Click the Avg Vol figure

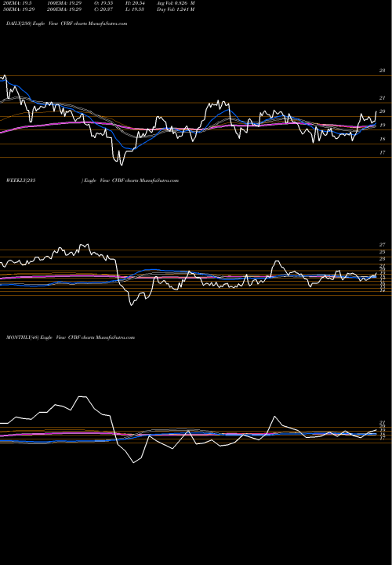pos(176,3)
